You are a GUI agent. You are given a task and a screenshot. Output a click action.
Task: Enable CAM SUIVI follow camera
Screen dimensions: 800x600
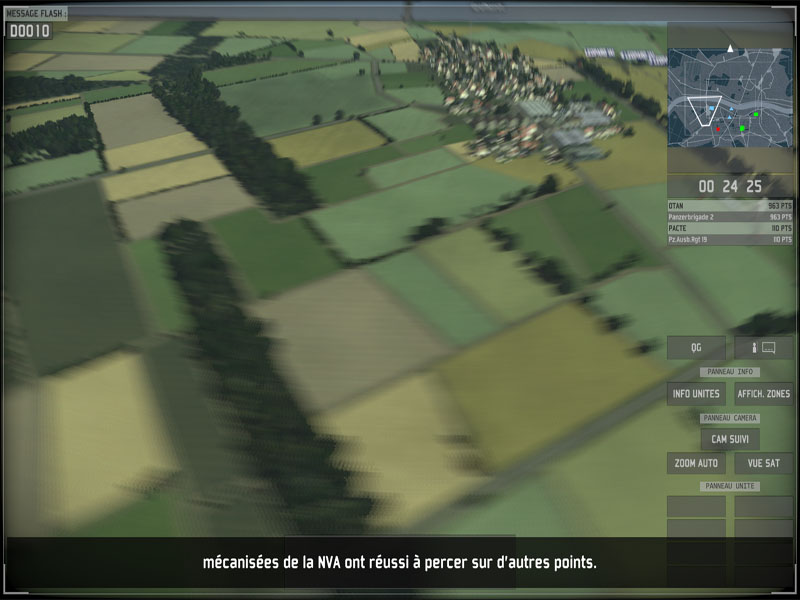click(x=730, y=439)
